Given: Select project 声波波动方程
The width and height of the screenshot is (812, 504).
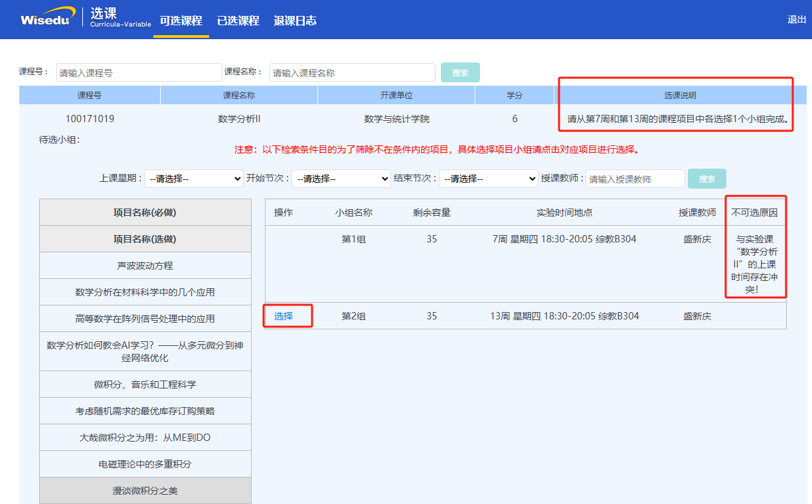Looking at the screenshot, I should point(145,266).
